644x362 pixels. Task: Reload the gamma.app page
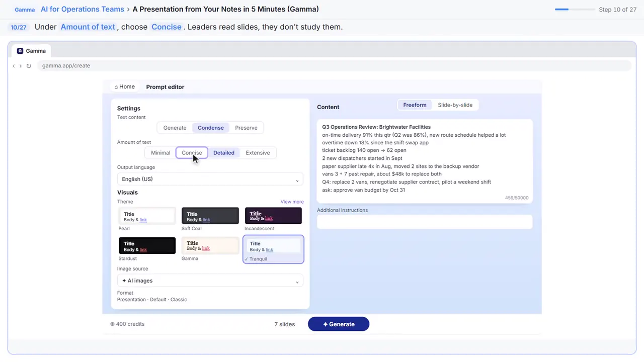coord(29,66)
